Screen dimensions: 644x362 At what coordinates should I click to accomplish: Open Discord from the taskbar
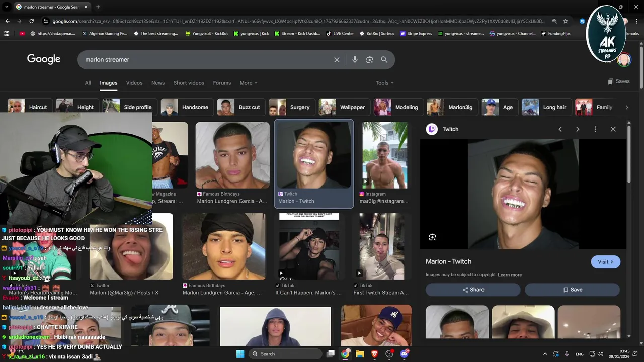[x=404, y=354]
